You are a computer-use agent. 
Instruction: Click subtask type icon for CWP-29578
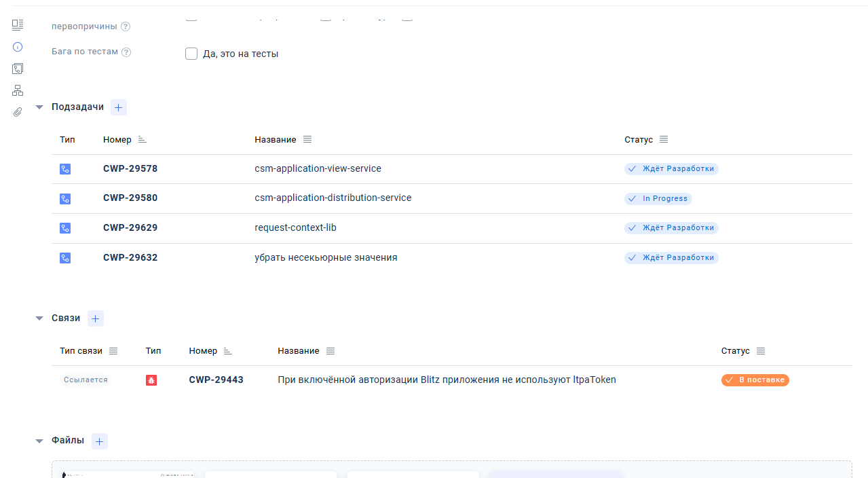point(65,169)
